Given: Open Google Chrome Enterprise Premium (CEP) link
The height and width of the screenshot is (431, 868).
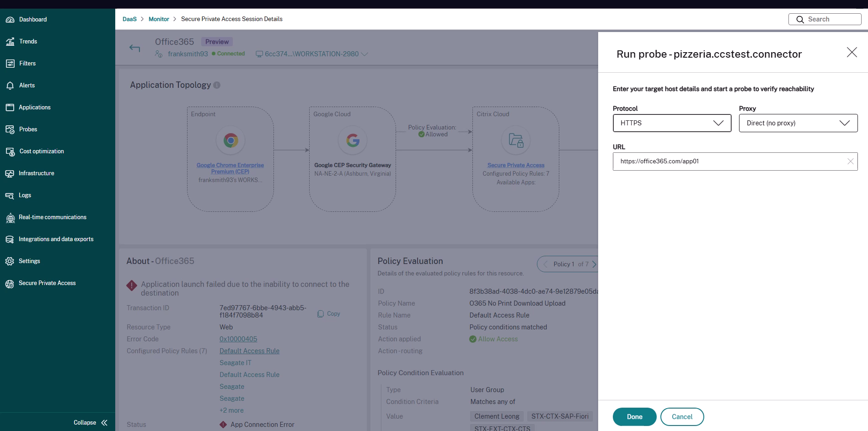Looking at the screenshot, I should [230, 168].
